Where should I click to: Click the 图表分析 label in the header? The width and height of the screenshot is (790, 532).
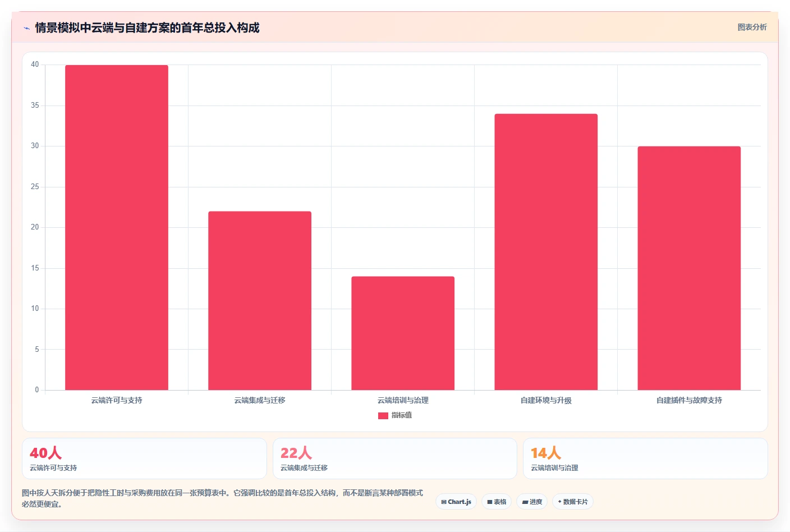coord(752,27)
